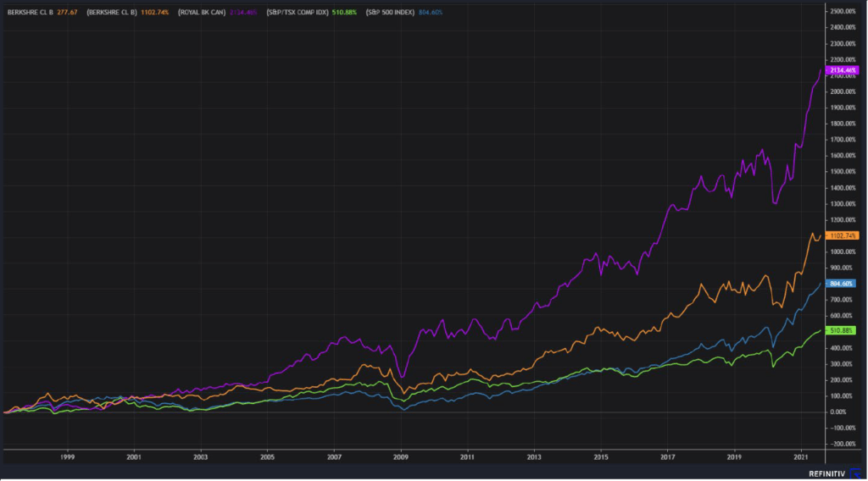868x481 pixels.
Task: Click the purple 2134.46% price tag
Action: click(x=842, y=70)
